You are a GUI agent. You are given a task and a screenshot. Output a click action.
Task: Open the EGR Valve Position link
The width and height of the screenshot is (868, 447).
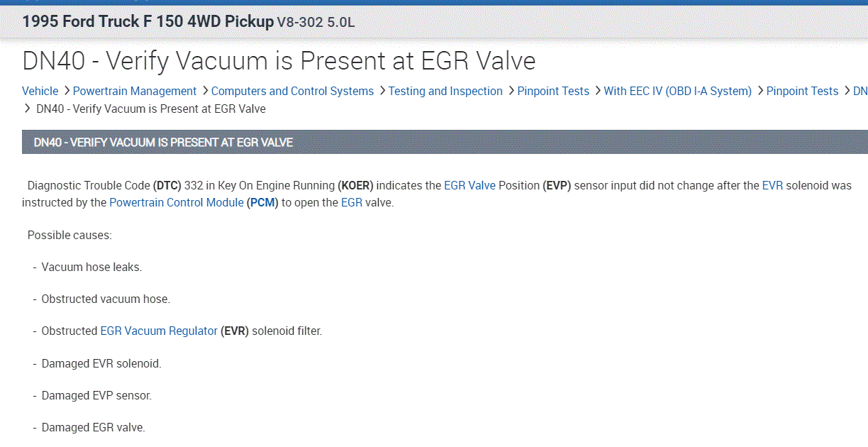click(x=469, y=185)
